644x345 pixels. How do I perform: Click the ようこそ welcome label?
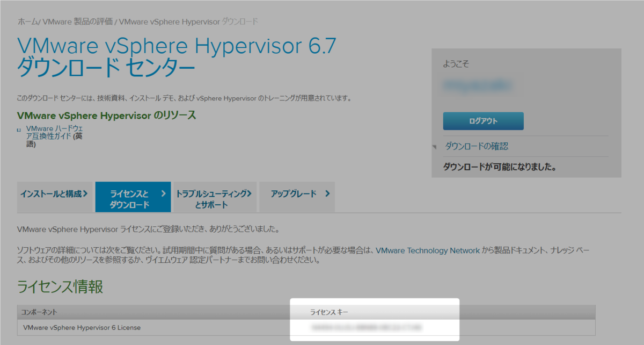point(456,64)
